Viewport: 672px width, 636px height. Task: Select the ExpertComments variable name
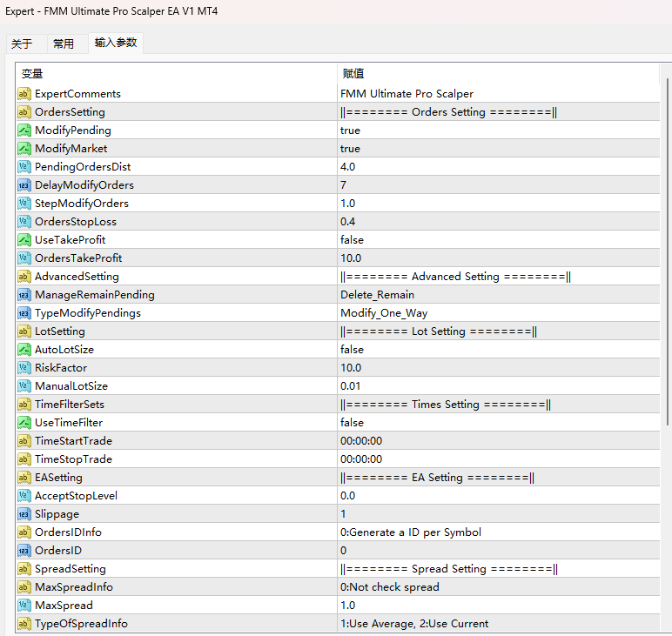coord(77,94)
